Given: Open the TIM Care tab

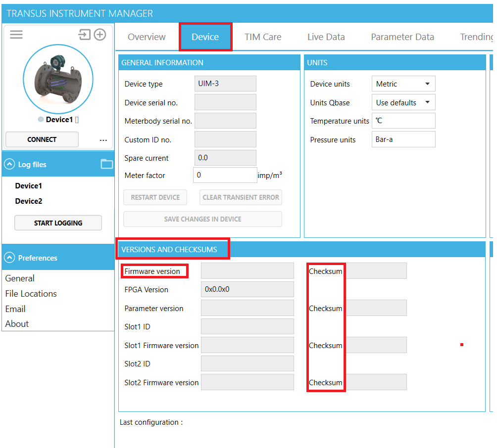Looking at the screenshot, I should tap(263, 37).
